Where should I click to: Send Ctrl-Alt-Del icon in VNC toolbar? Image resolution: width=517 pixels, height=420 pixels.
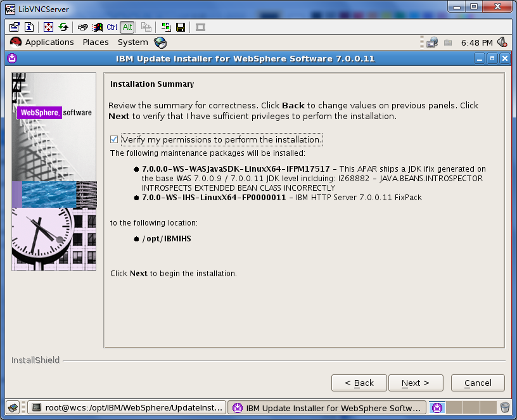pos(83,27)
